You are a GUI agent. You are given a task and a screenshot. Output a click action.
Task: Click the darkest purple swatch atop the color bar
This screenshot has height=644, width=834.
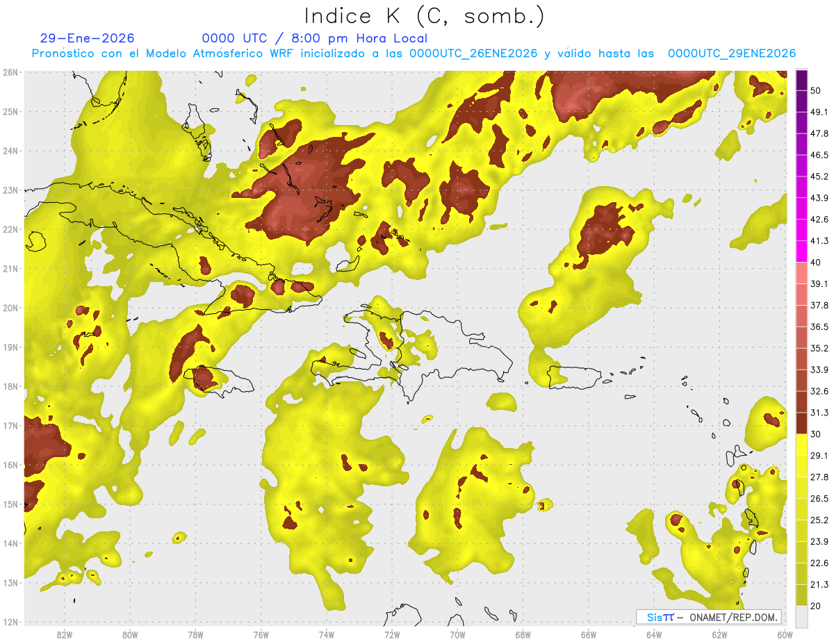click(x=801, y=81)
